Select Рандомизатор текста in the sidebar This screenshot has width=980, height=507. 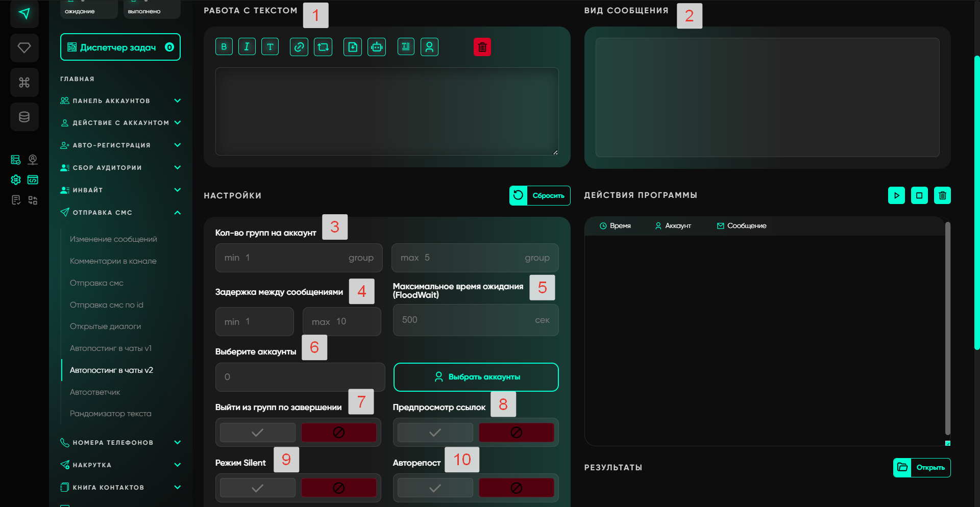(x=110, y=414)
